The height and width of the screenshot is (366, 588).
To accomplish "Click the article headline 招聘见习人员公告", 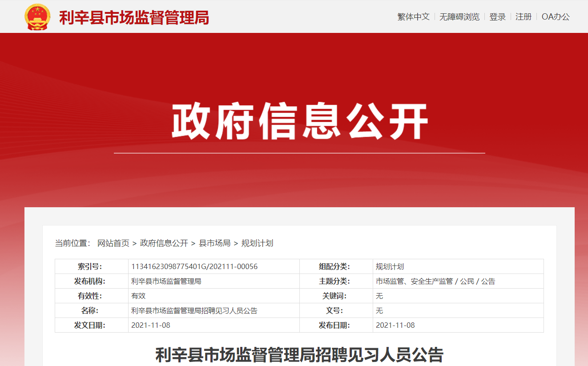I will tap(299, 355).
